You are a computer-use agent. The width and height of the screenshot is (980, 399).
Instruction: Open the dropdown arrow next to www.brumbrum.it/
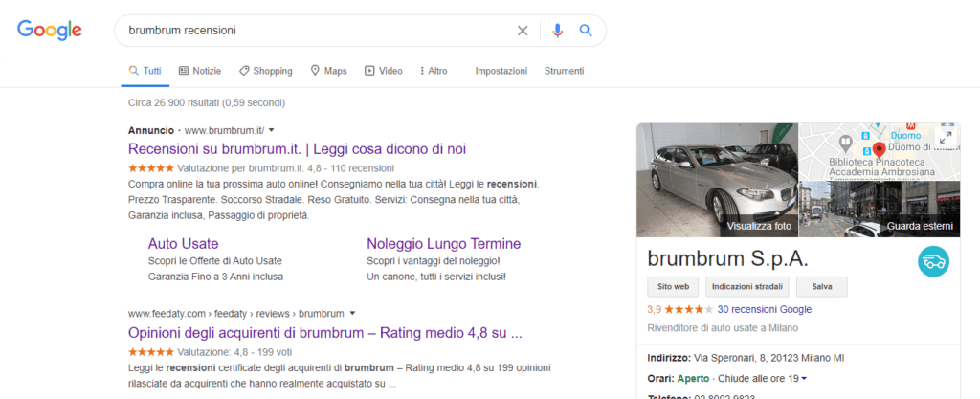[x=271, y=130]
